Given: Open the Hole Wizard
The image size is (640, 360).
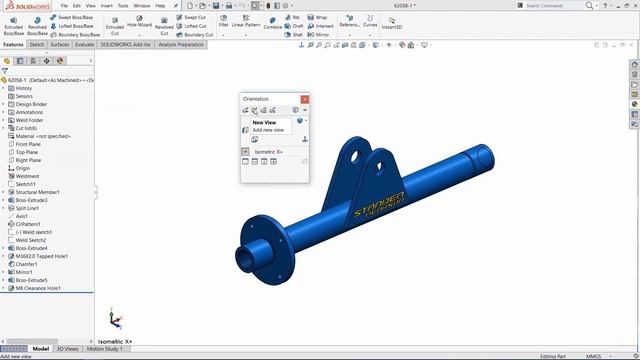Looking at the screenshot, I should click(x=139, y=21).
